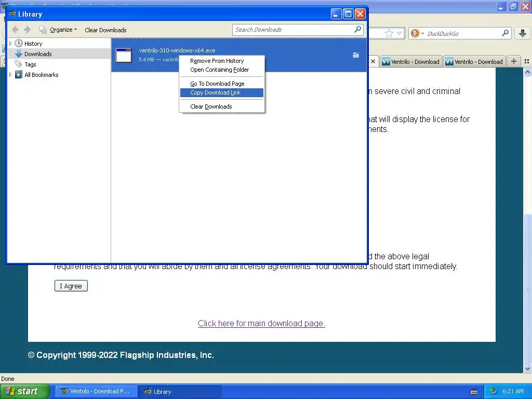Click the magnifier icon in Search Downloads
532x399 pixels.
click(357, 30)
